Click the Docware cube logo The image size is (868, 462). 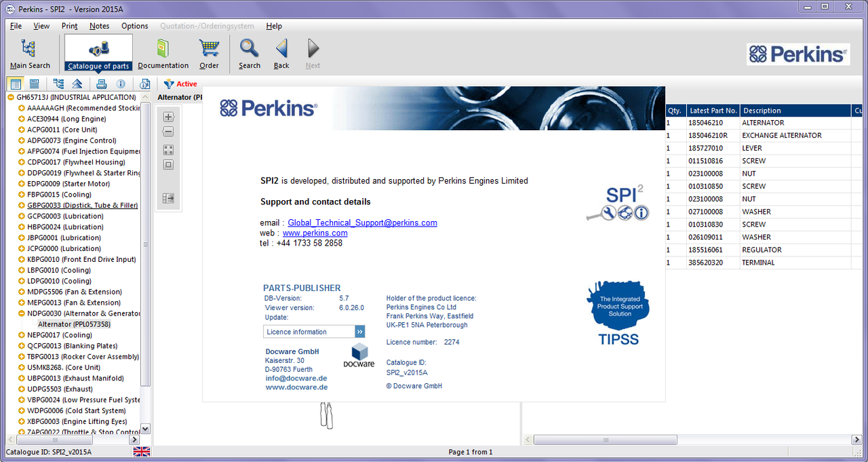point(359,355)
